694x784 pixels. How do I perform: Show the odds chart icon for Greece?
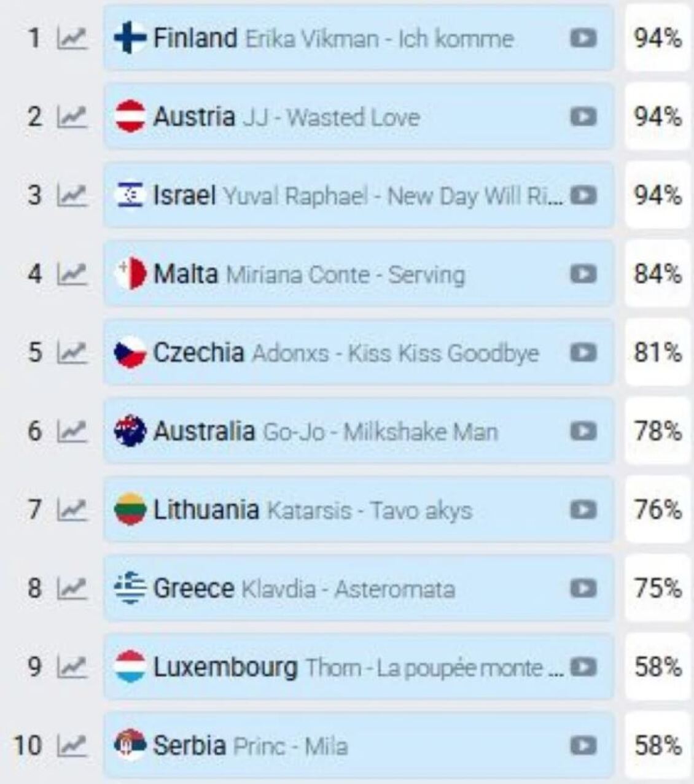tap(71, 589)
